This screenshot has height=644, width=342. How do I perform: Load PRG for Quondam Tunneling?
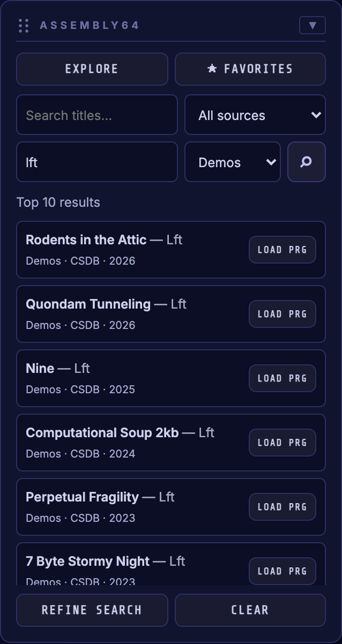(x=282, y=314)
